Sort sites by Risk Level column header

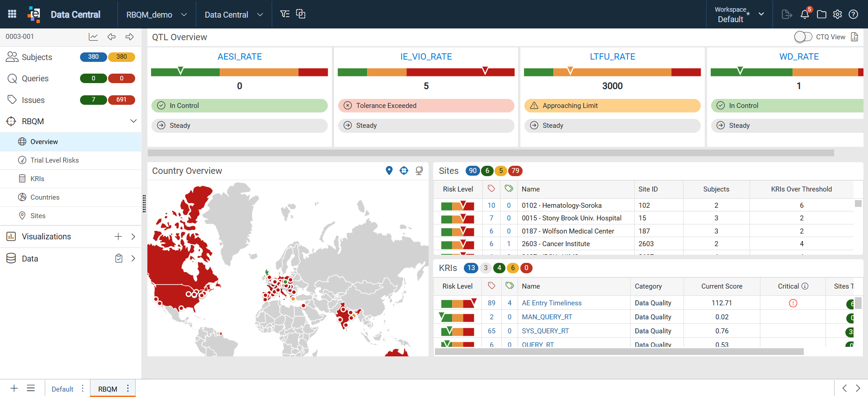[x=458, y=189]
